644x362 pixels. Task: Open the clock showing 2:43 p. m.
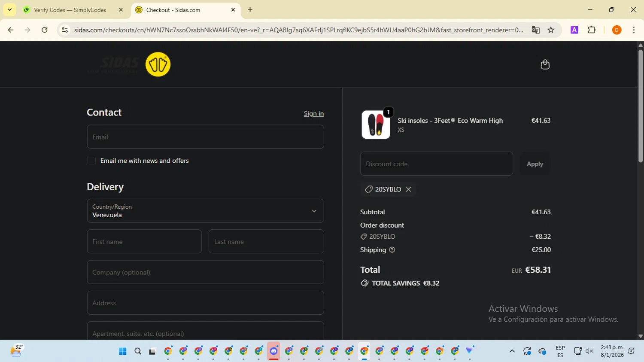click(612, 351)
